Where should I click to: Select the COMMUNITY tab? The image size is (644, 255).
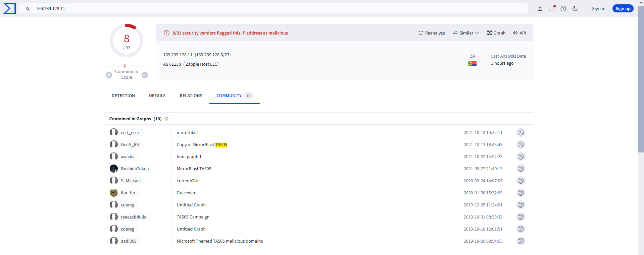point(235,96)
